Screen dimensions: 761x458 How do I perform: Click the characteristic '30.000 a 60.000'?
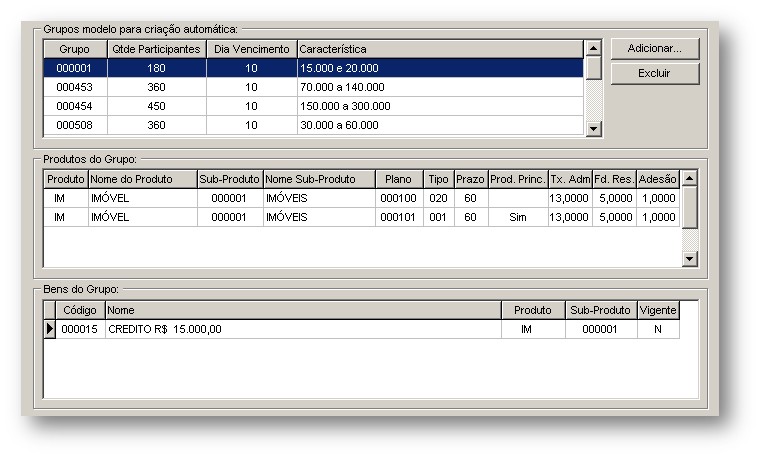coord(339,125)
